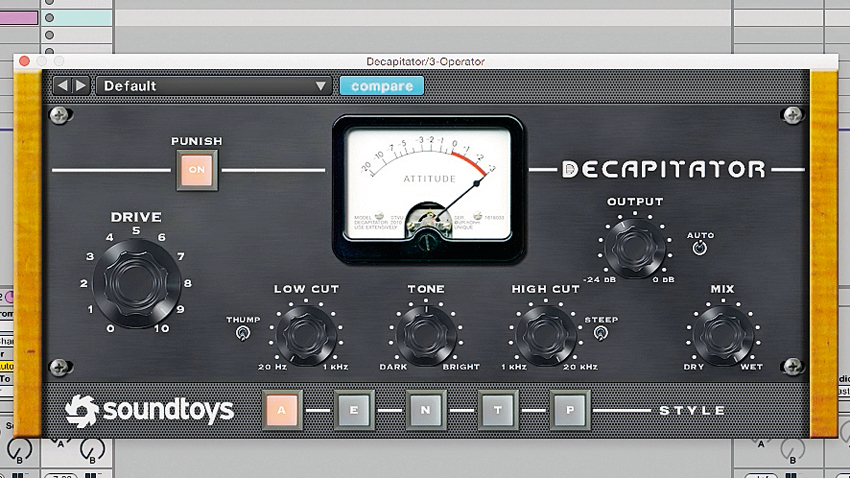Click the Output knob
850x478 pixels.
tap(635, 248)
